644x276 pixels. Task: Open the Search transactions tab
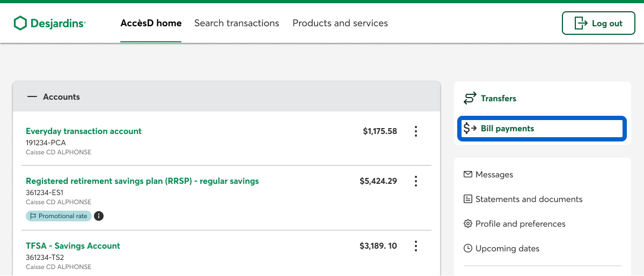[x=237, y=23]
